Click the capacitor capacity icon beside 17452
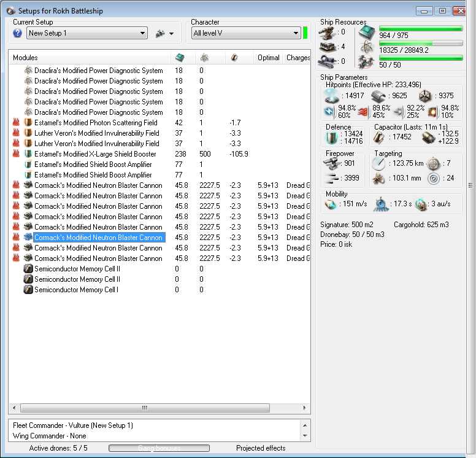The image size is (476, 458). [x=379, y=138]
